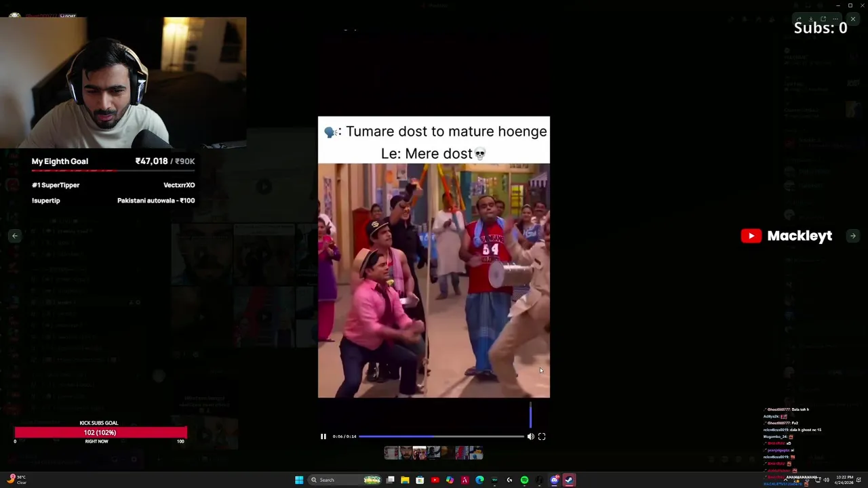Screen dimensions: 868x488
Task: Open the Windows Start menu
Action: [299, 480]
